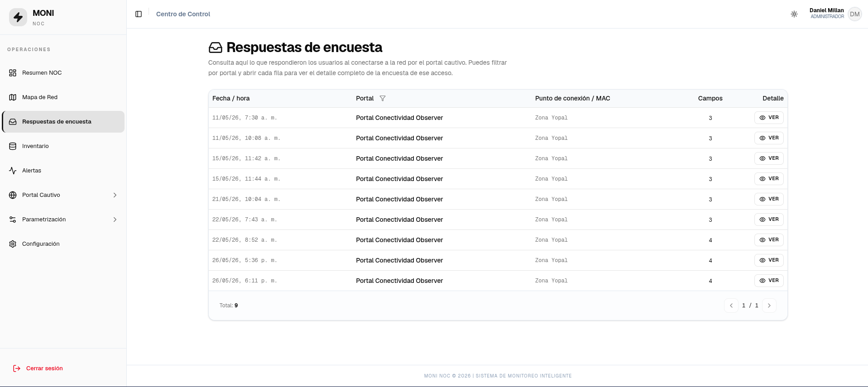Viewport: 868px width, 387px height.
Task: Toggle the sidebar panel icon
Action: (139, 14)
